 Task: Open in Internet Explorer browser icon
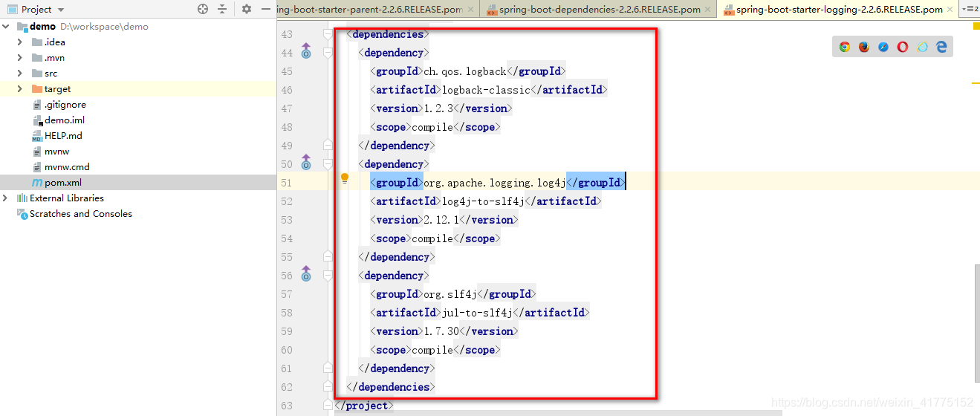(x=922, y=47)
